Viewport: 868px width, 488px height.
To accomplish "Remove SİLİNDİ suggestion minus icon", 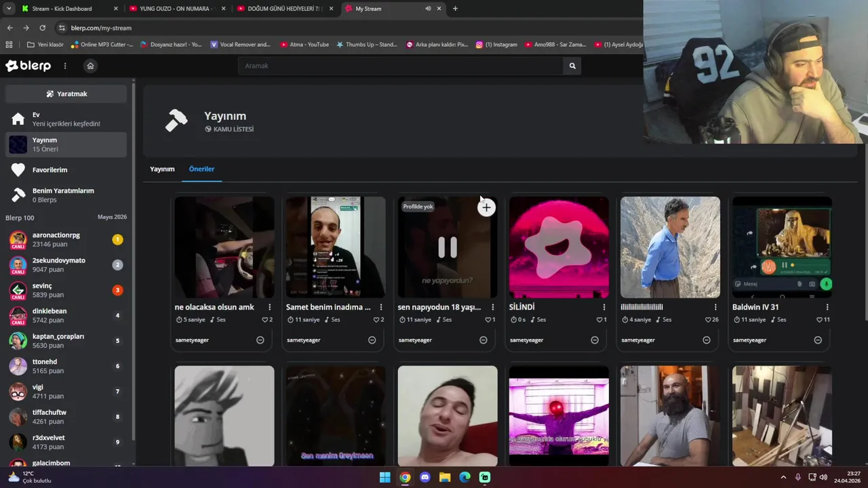I will click(595, 340).
